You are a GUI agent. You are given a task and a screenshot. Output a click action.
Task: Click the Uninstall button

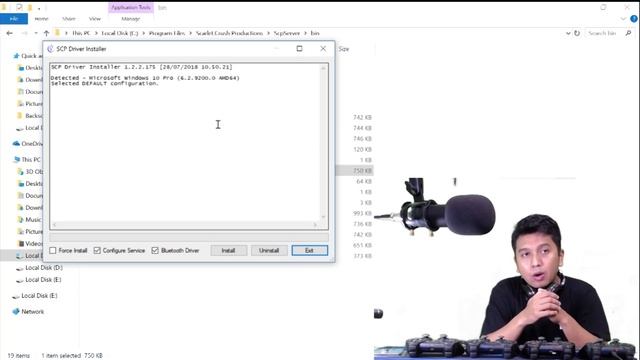coord(269,250)
